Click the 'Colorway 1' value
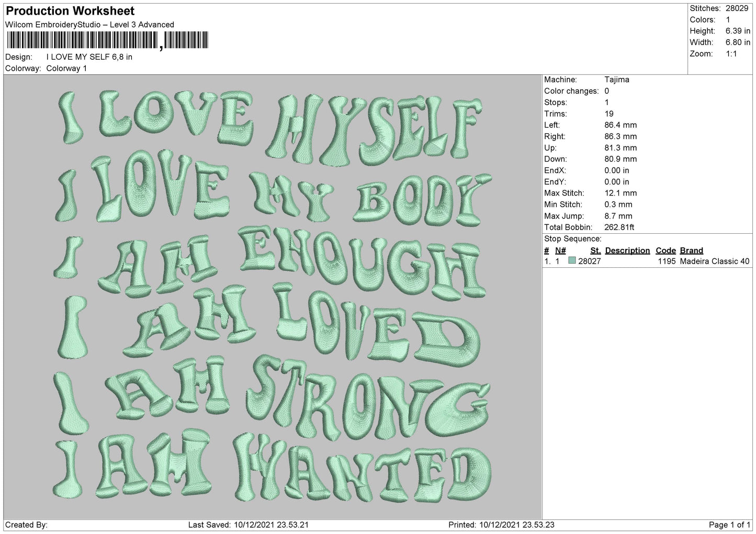Viewport: 756px width, 534px height. point(67,69)
